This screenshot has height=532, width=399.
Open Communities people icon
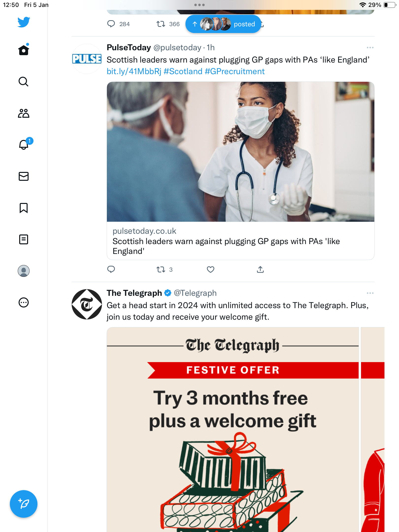click(24, 113)
